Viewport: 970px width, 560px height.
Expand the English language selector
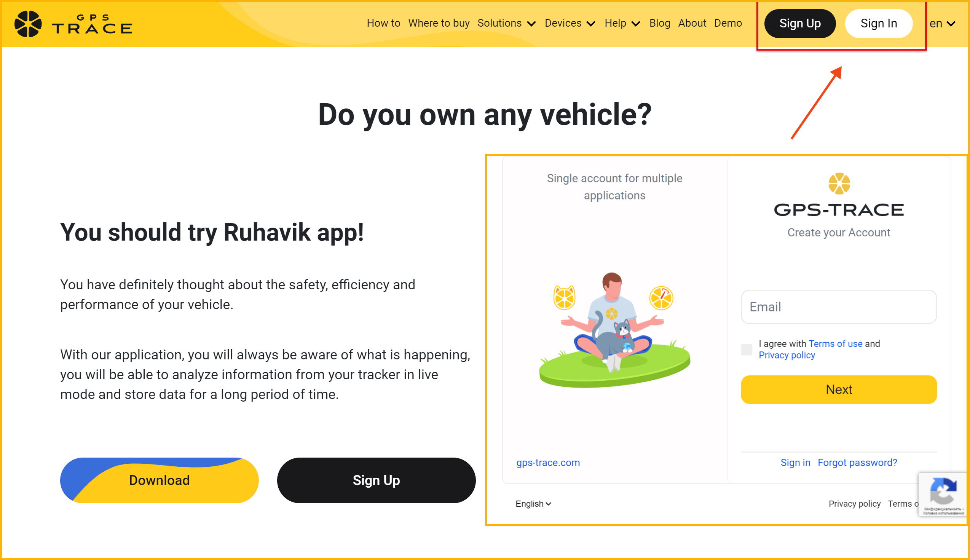[533, 503]
